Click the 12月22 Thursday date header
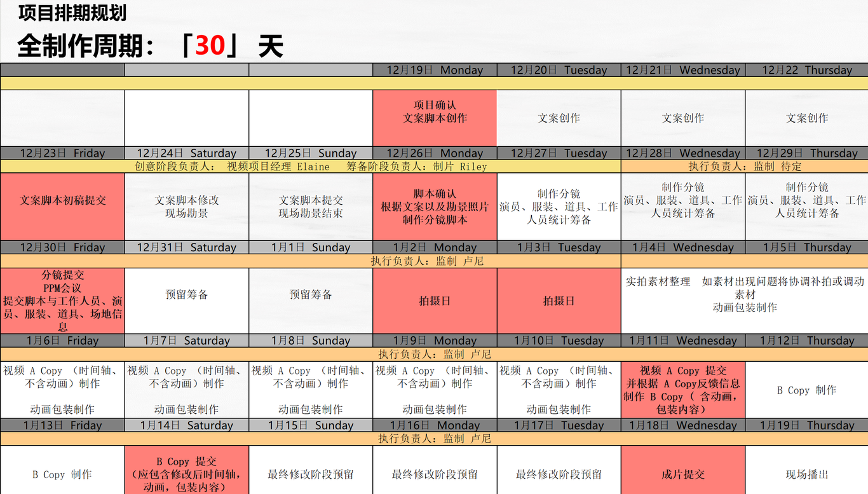This screenshot has width=868, height=494. tap(807, 70)
